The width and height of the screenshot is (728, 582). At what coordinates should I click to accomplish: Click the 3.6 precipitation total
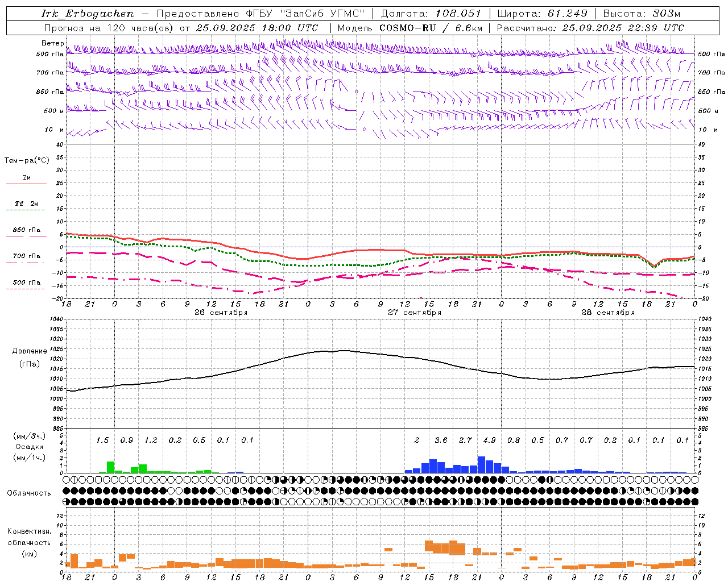pos(441,440)
